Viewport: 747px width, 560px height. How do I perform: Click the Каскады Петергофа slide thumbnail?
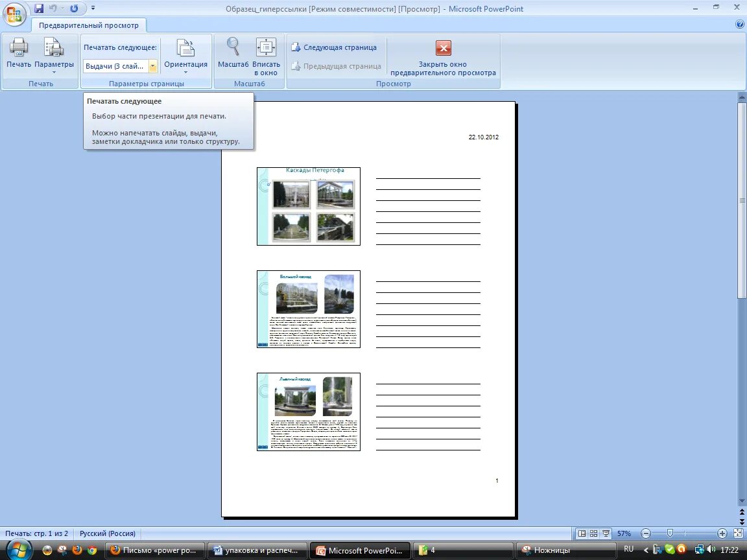(x=309, y=206)
